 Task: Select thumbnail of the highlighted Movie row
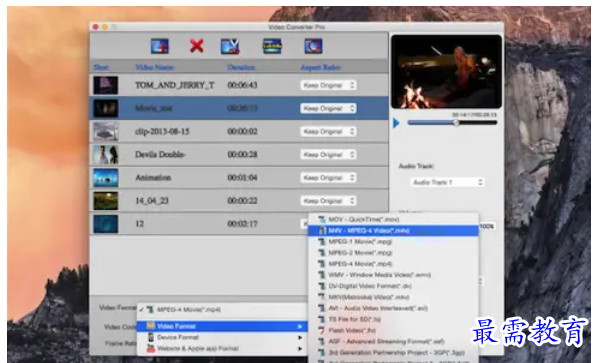pos(106,108)
